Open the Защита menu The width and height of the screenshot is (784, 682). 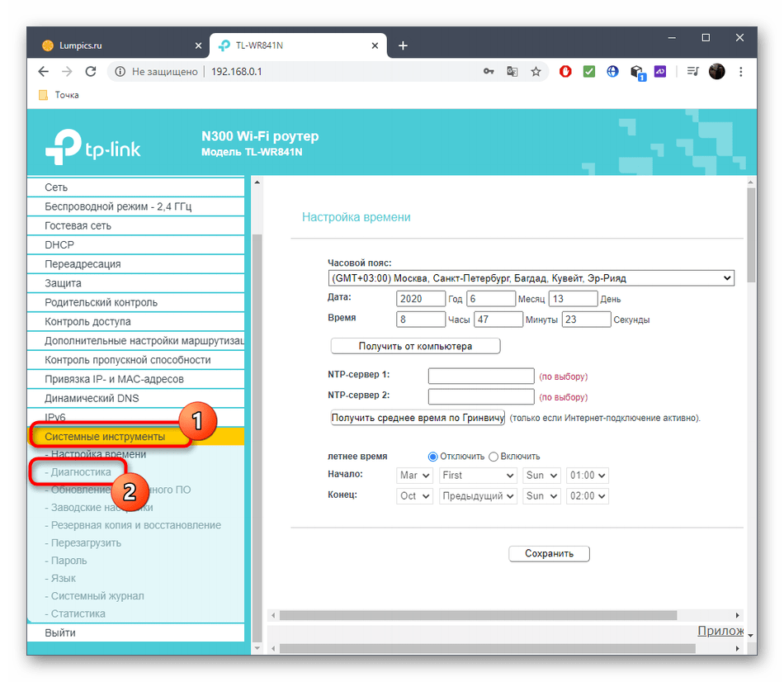tap(135, 283)
